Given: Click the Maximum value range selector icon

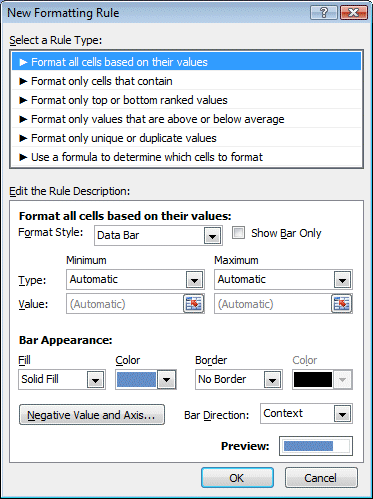Looking at the screenshot, I should (x=342, y=304).
